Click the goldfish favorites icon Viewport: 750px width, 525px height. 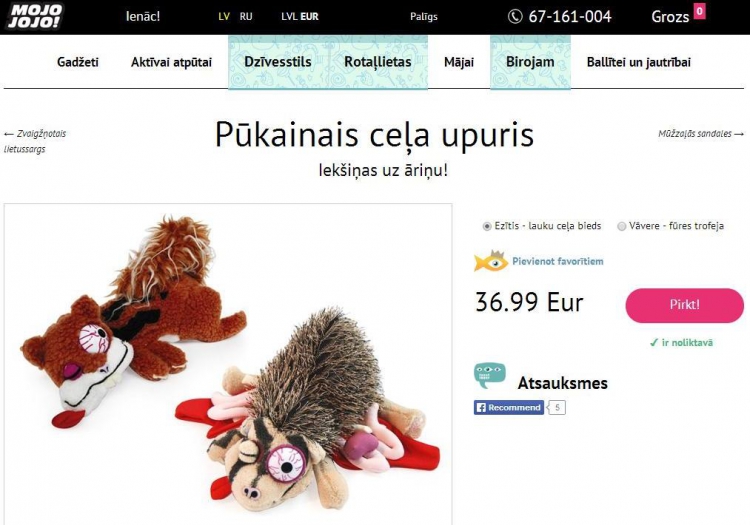[x=491, y=261]
